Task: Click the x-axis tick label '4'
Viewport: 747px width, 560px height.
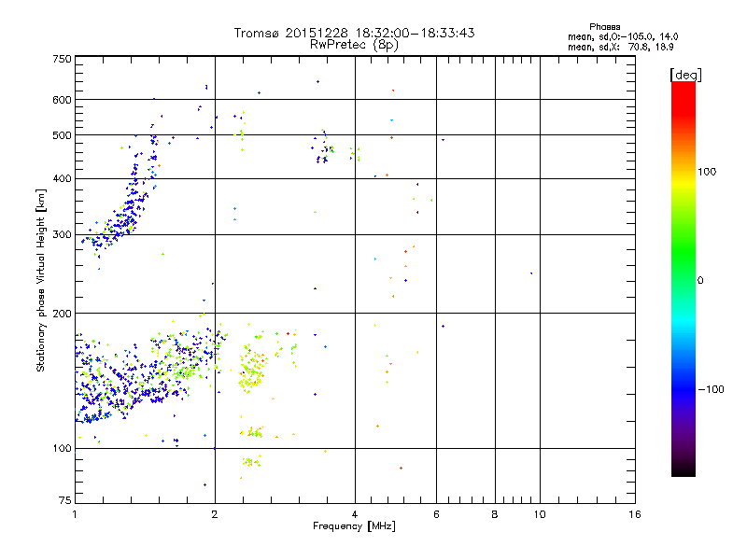Action: click(x=355, y=514)
